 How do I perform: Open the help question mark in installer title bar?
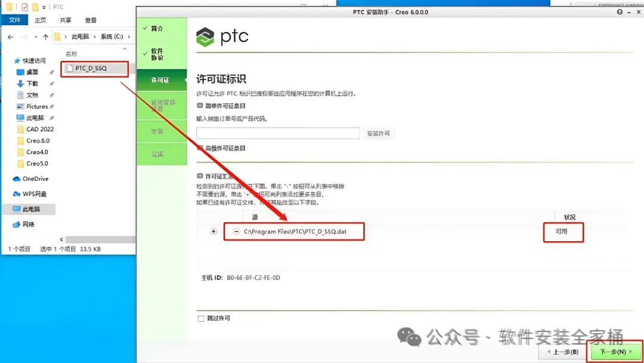(620, 12)
